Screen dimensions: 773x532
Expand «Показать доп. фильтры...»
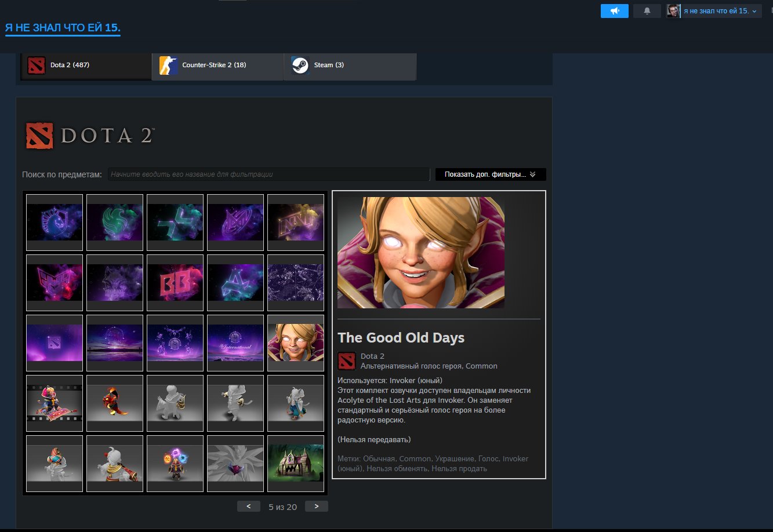[x=491, y=174]
